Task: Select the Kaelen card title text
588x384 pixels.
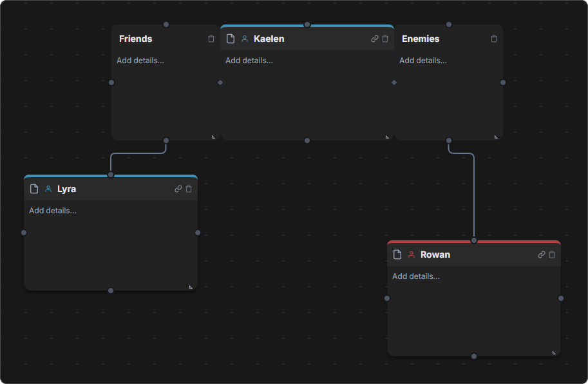Action: pyautogui.click(x=269, y=39)
